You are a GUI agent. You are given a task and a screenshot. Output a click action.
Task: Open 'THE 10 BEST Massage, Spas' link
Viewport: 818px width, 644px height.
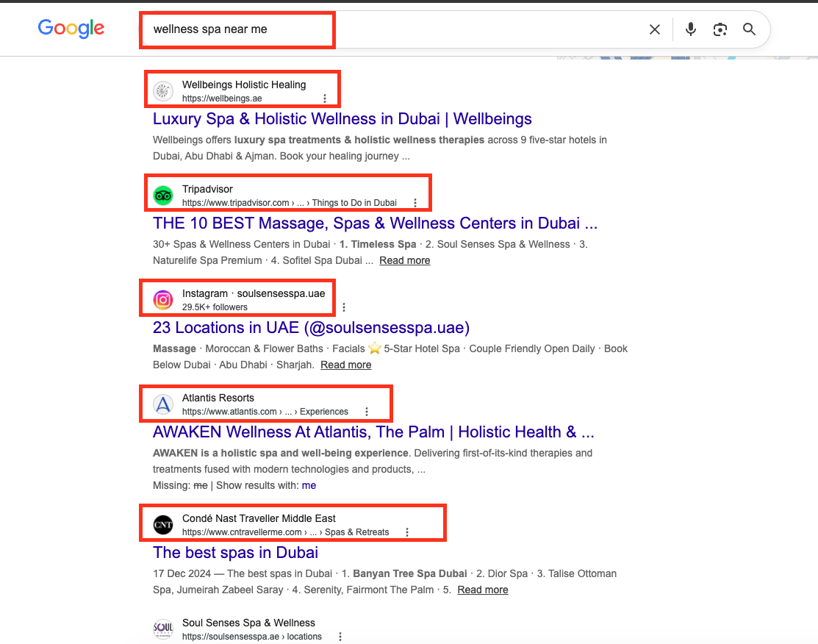[x=375, y=223]
